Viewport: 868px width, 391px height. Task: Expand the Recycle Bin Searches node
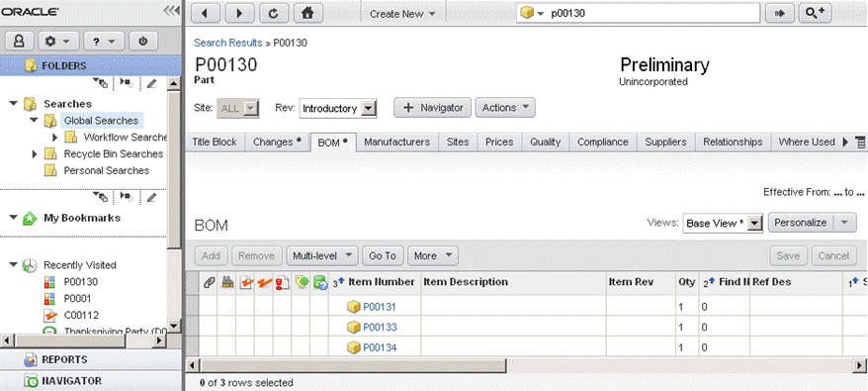[35, 153]
